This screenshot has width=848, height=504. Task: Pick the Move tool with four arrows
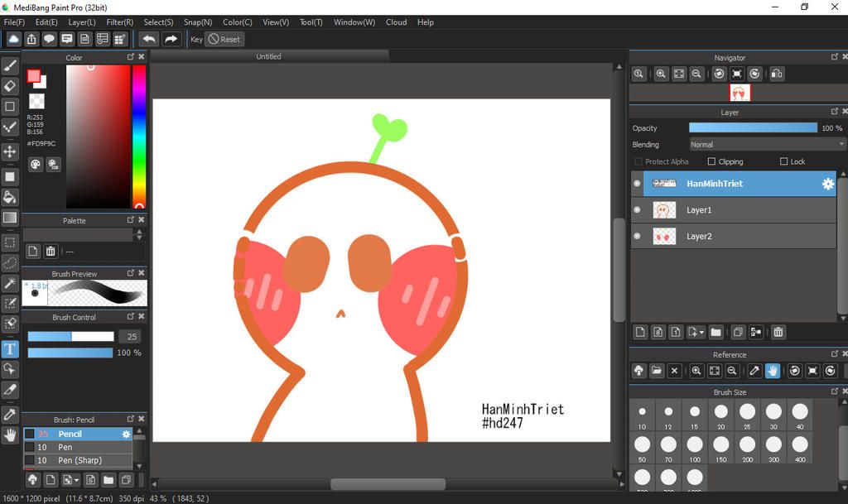(10, 151)
